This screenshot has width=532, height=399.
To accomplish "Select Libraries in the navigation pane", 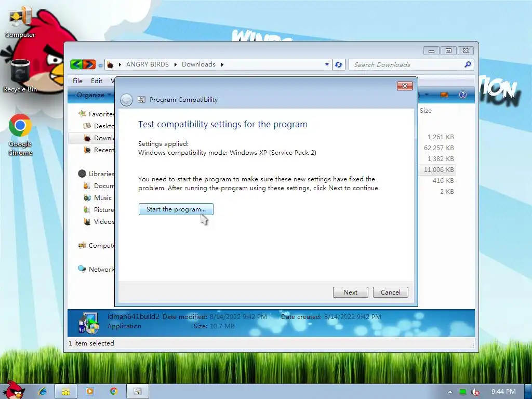I will [96, 174].
